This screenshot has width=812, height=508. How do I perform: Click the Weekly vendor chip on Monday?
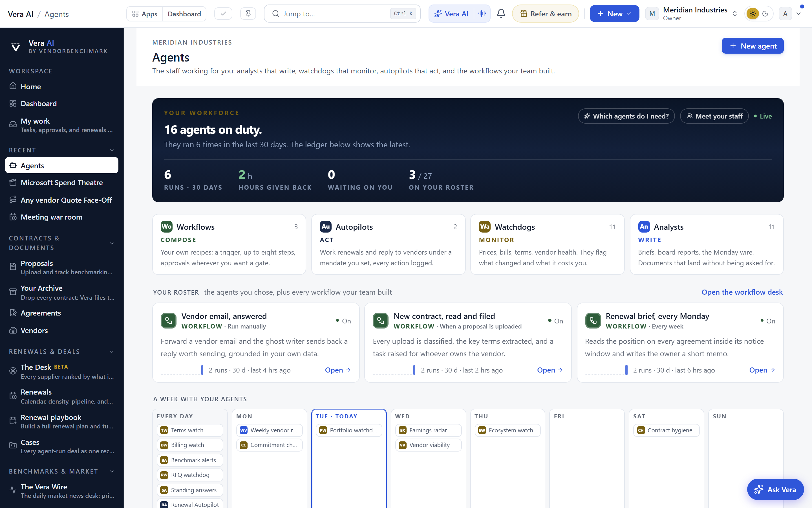coord(269,430)
